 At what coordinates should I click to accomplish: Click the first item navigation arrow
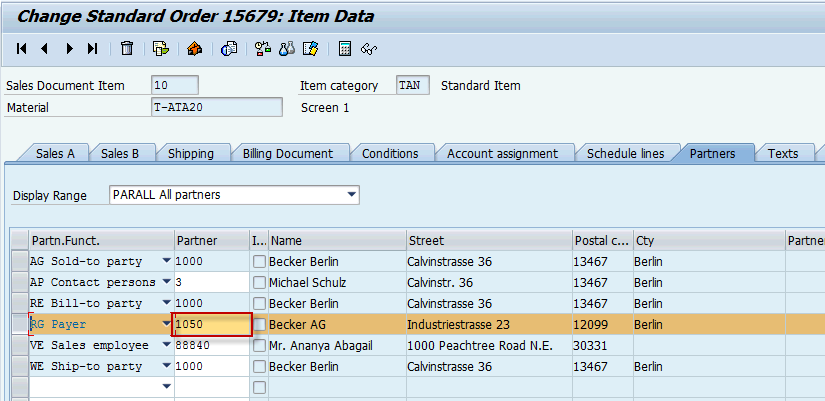click(x=21, y=48)
